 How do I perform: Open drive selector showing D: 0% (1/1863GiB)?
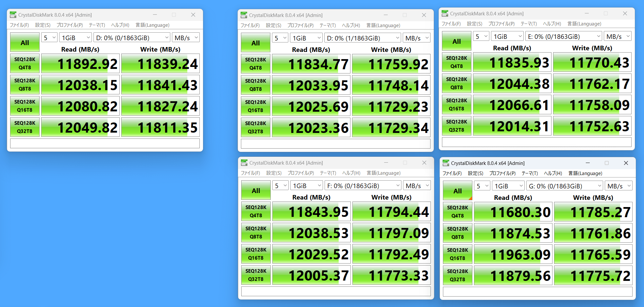click(x=362, y=38)
